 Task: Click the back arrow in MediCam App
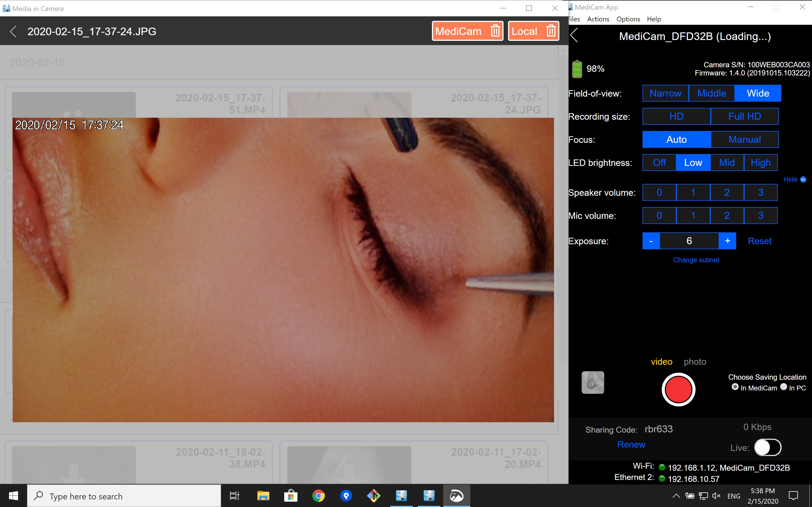(x=574, y=35)
